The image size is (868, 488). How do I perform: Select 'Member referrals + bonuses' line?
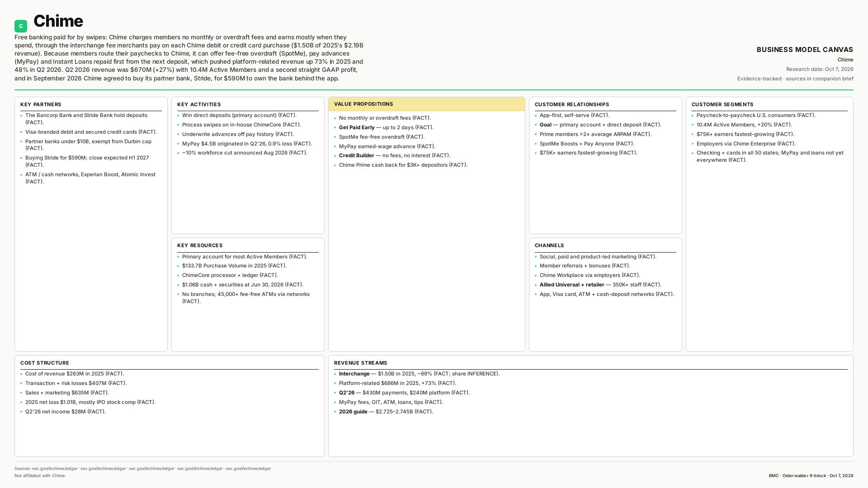[585, 266]
